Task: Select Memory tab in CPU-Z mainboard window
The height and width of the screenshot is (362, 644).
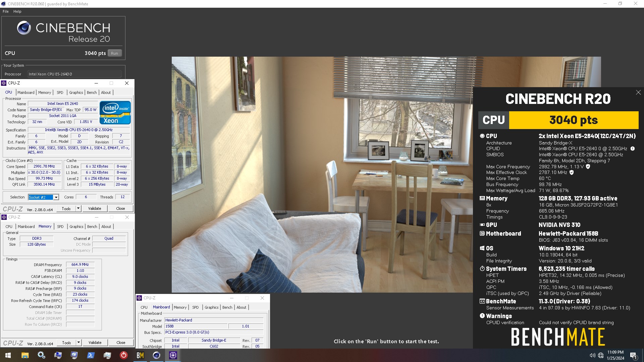Action: coord(180,307)
